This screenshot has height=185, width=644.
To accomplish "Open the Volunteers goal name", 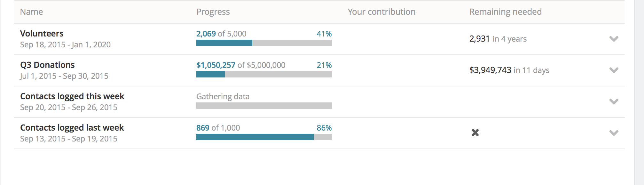I will click(x=42, y=33).
